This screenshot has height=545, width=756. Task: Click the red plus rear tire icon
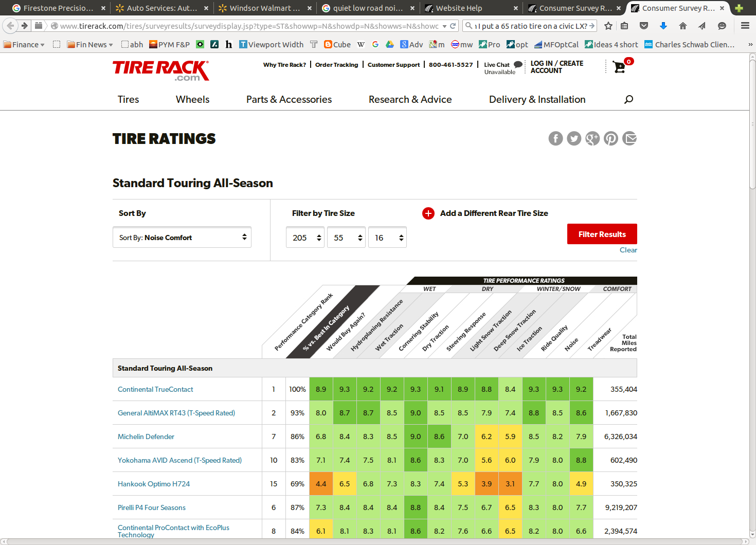[428, 213]
